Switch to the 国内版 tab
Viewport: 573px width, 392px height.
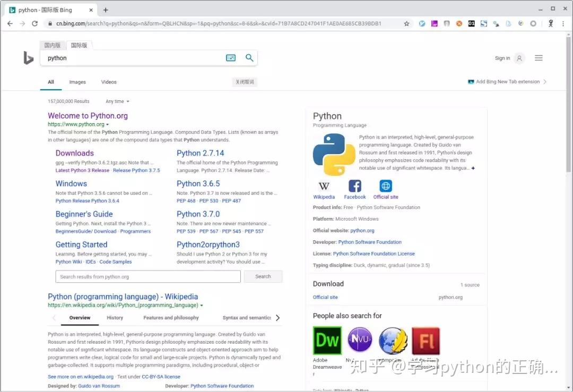point(52,45)
